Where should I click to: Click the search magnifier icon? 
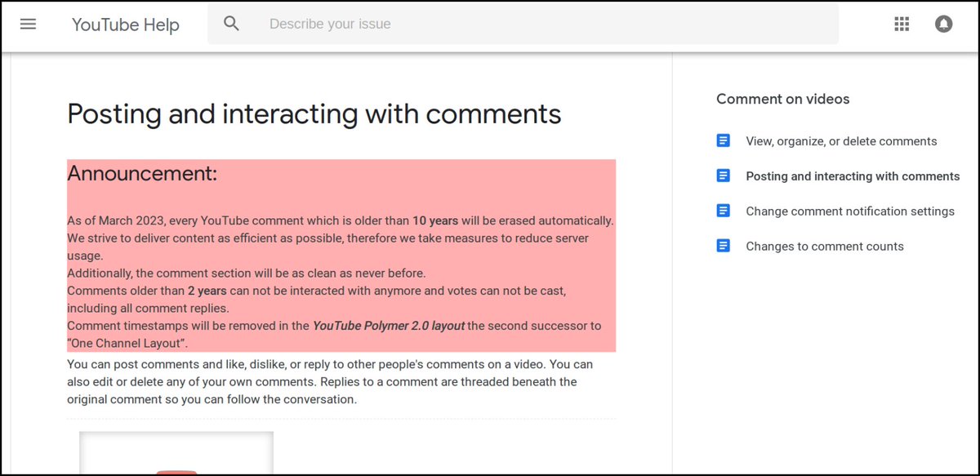[232, 24]
